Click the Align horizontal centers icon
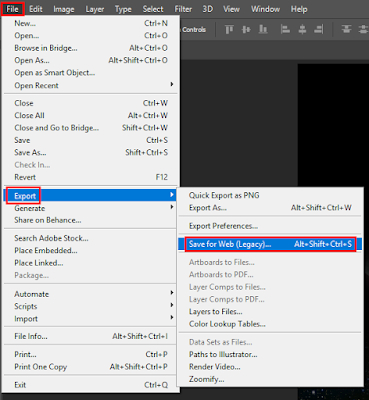Screen dimensions: 369x400 [302, 30]
